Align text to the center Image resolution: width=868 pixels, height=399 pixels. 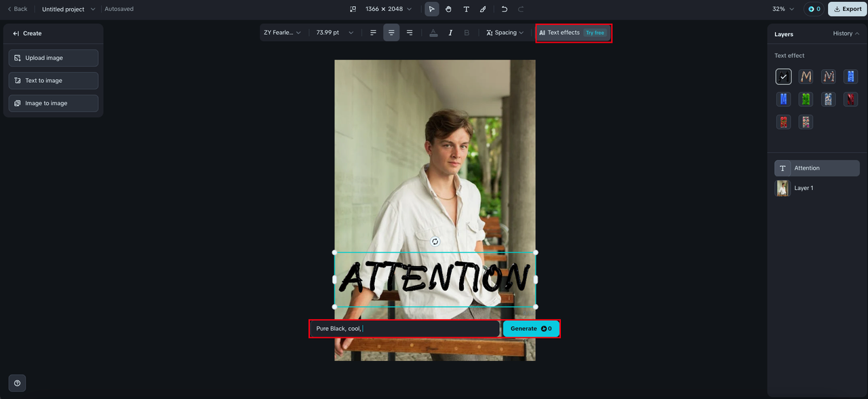point(391,33)
